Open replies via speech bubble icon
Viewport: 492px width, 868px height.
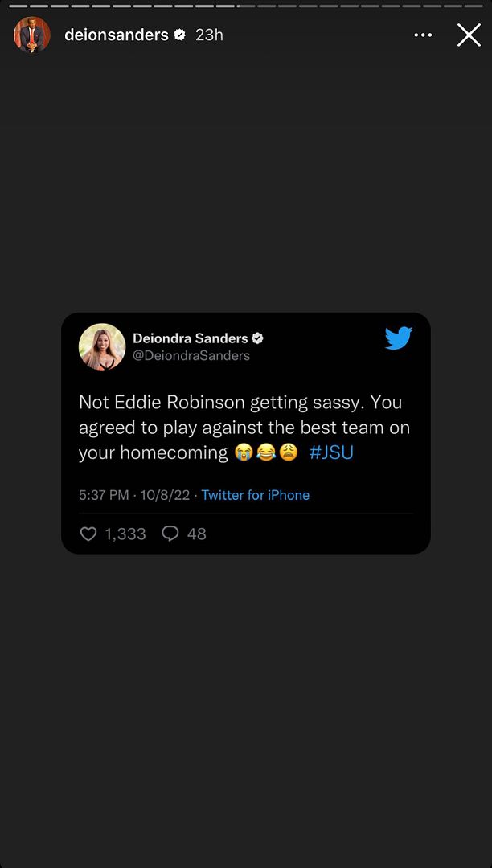coord(170,534)
